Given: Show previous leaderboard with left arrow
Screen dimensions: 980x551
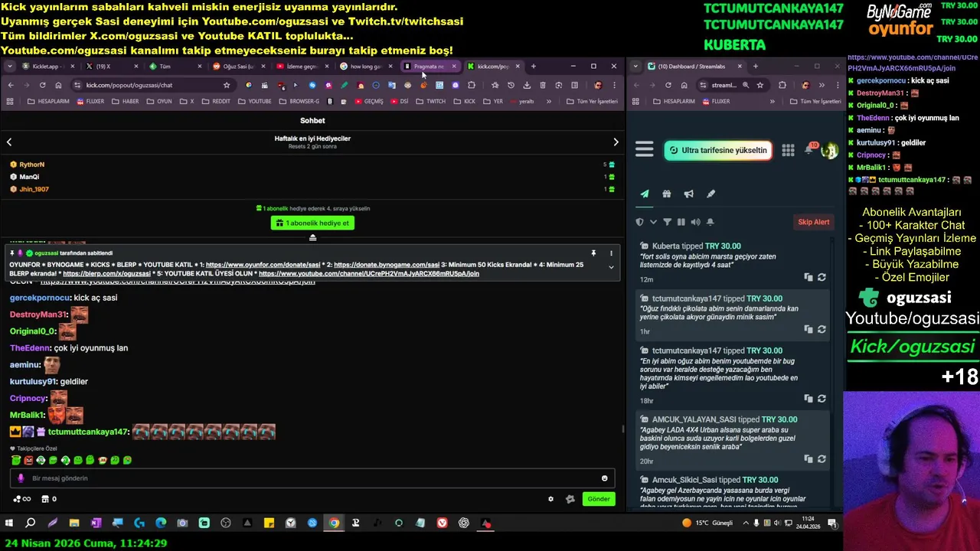Looking at the screenshot, I should pyautogui.click(x=9, y=142).
